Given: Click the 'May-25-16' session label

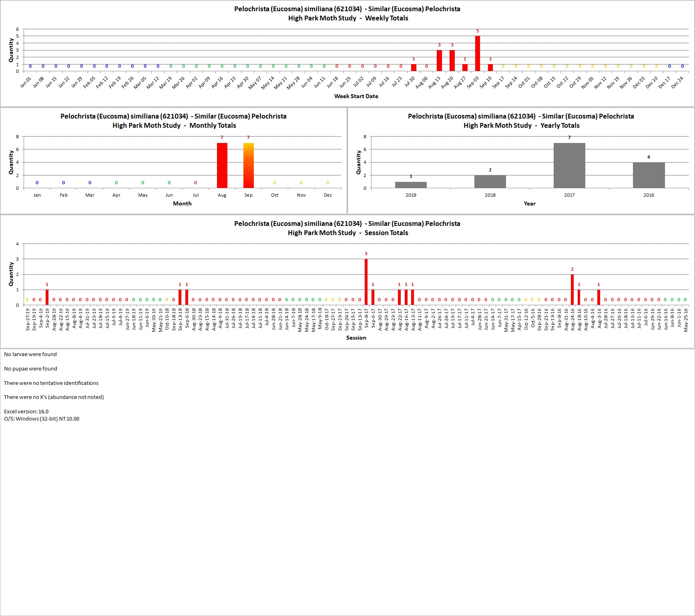Looking at the screenshot, I should pyautogui.click(x=686, y=320).
